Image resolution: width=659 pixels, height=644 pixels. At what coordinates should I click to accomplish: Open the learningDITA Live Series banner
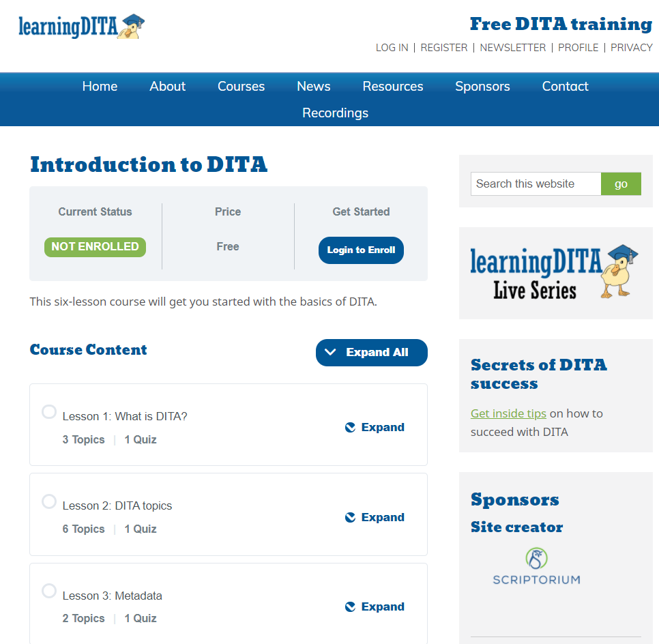(554, 272)
